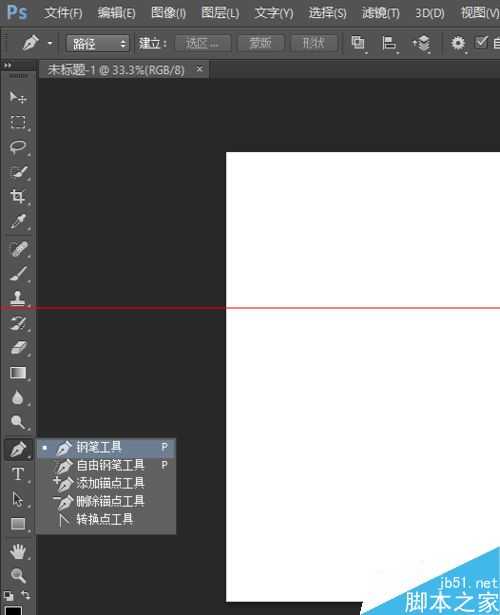Viewport: 500px width, 615px height.
Task: Click the Ps application logo
Action: (x=17, y=13)
